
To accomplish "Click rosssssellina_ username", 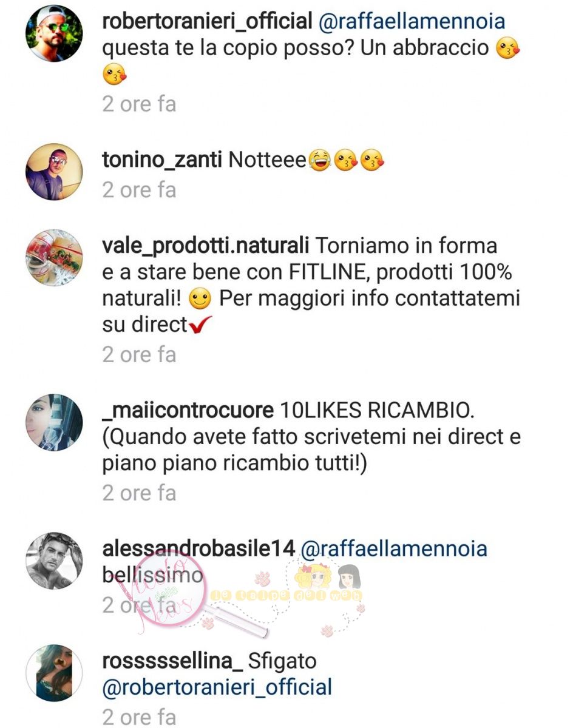I will coord(172,661).
